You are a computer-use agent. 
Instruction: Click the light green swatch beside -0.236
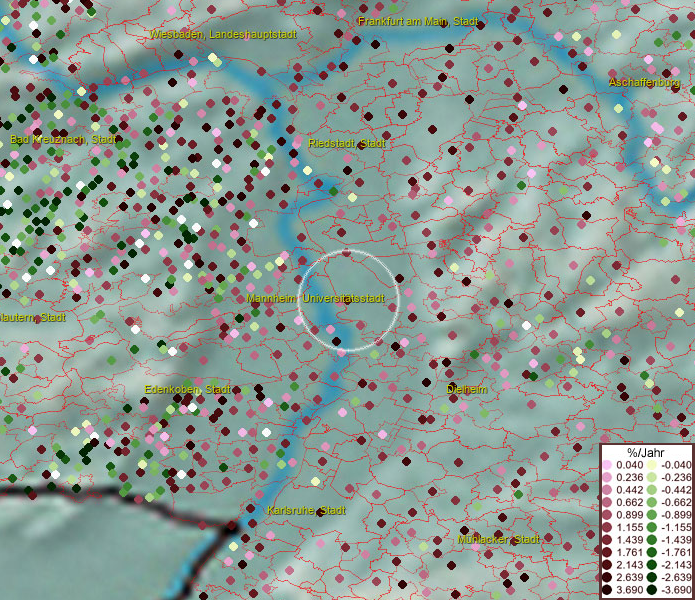point(652,477)
